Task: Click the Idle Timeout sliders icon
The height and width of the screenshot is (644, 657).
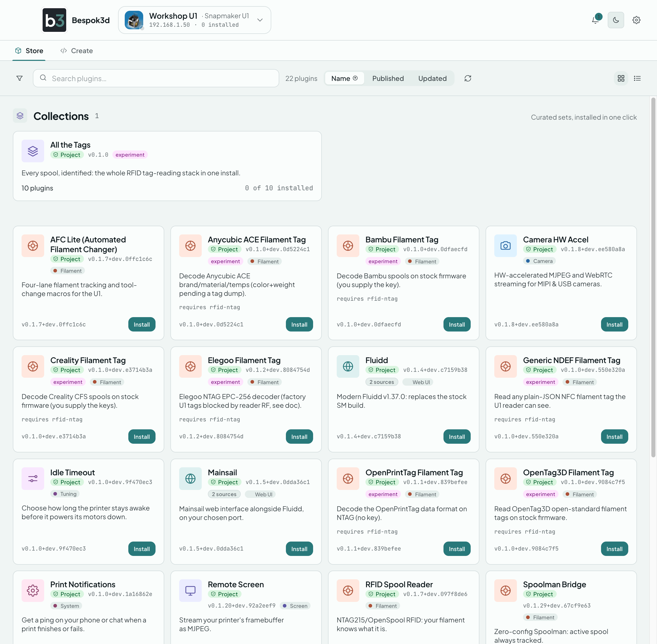Action: click(x=33, y=479)
